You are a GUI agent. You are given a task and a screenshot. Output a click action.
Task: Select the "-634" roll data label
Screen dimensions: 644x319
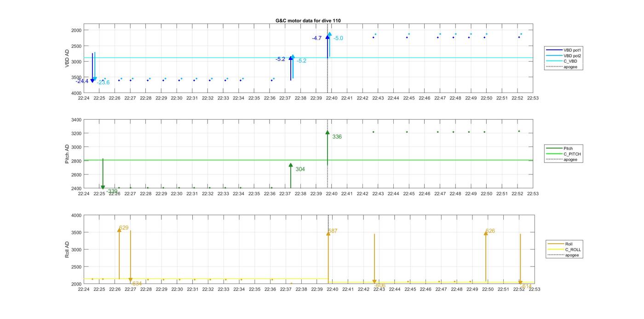(137, 284)
